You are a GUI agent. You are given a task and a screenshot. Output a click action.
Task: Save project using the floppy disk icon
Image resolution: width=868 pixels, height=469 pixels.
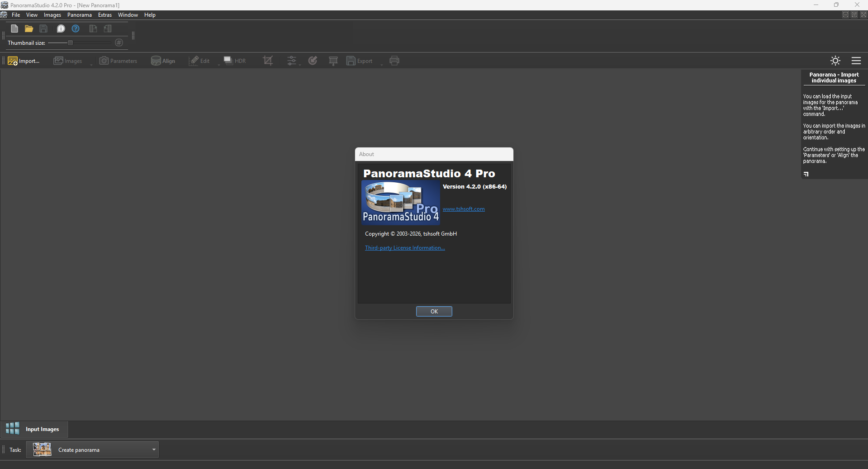tap(43, 29)
